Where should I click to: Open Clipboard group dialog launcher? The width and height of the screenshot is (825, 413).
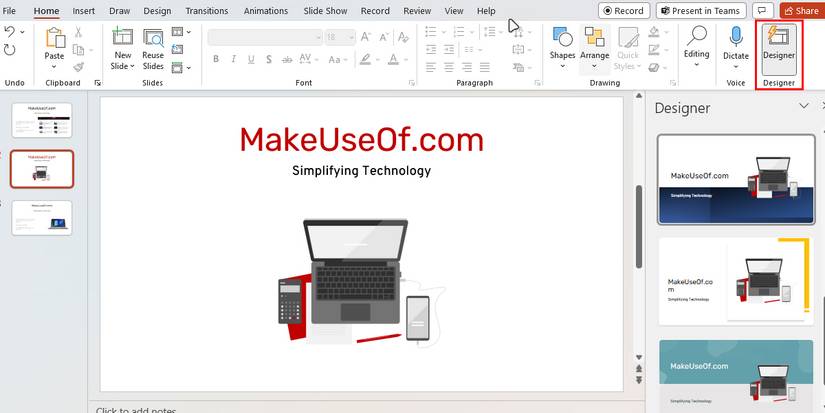[x=97, y=83]
